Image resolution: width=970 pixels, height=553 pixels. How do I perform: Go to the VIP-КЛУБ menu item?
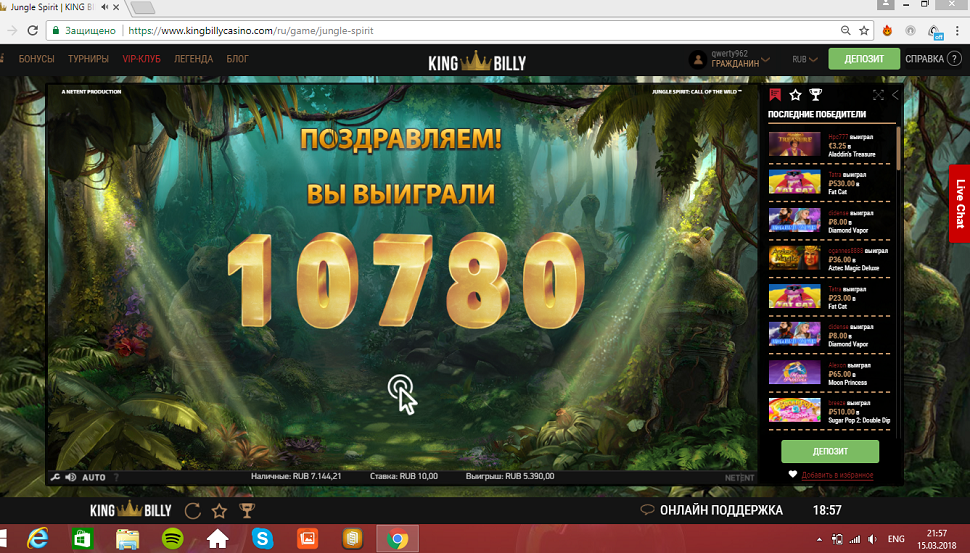coord(143,59)
